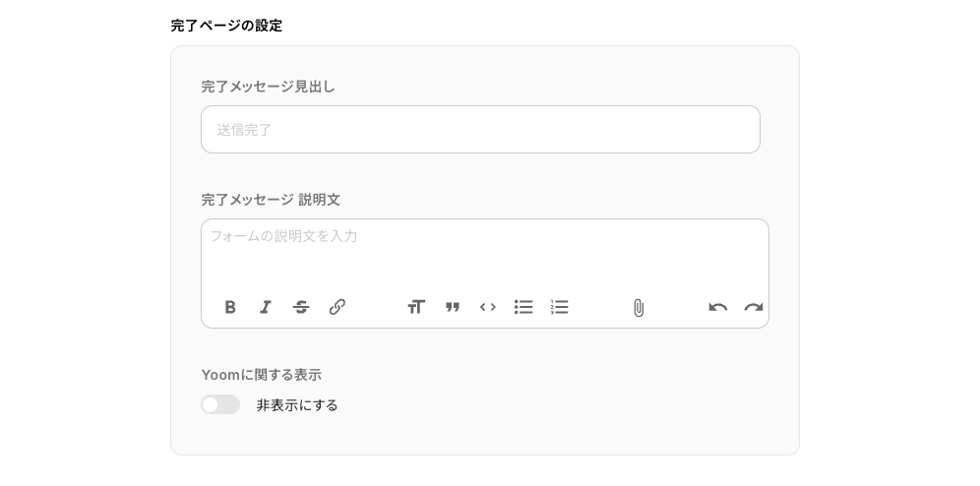Apply strikethrough formatting
The width and height of the screenshot is (980, 486).
(301, 307)
